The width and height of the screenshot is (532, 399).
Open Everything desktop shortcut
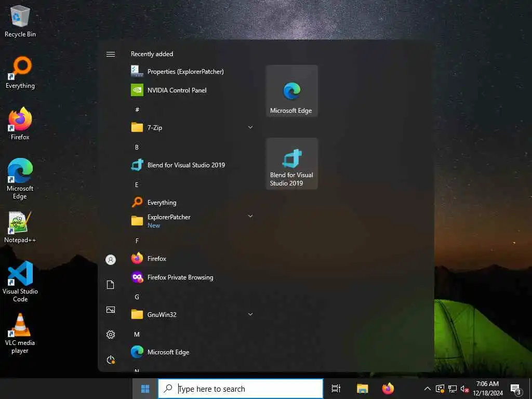[20, 73]
